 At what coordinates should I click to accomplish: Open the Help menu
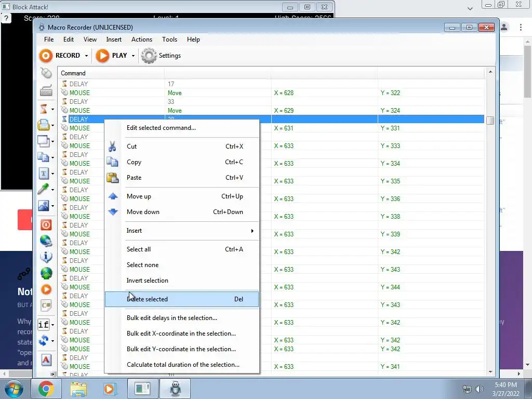[193, 39]
